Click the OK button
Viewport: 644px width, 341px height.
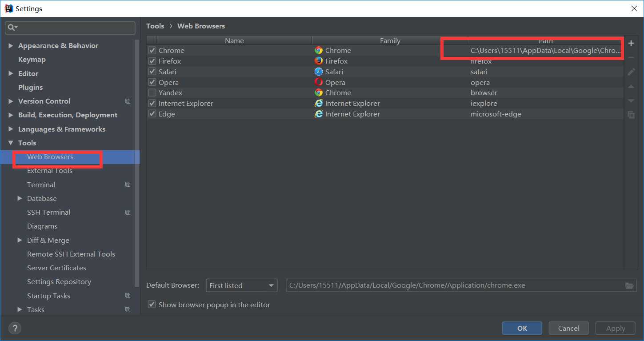pyautogui.click(x=522, y=329)
